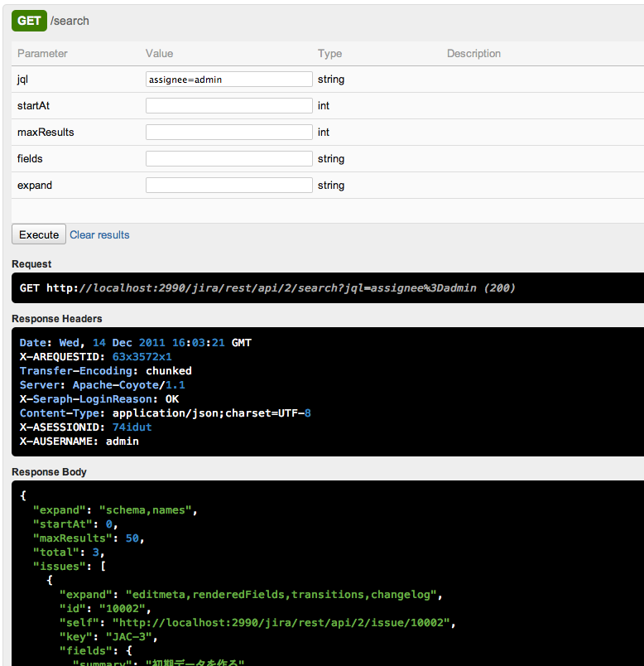The width and height of the screenshot is (644, 666).
Task: Click the request URL in Request block
Action: tap(267, 288)
